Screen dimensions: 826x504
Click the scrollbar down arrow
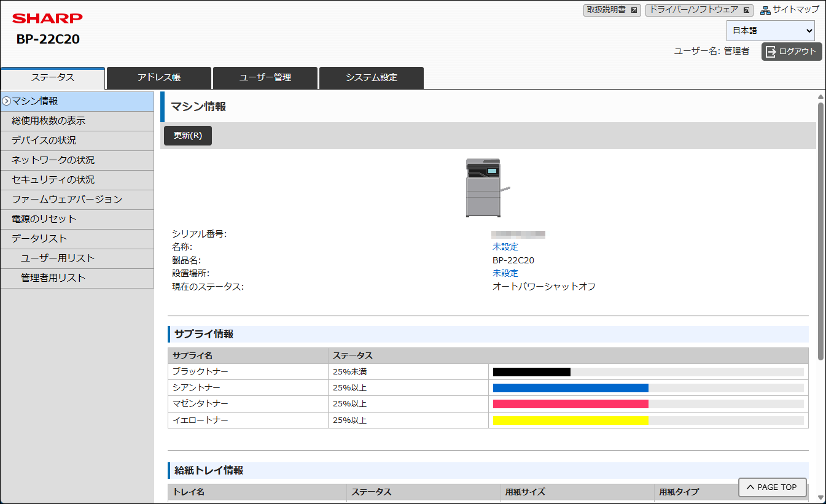820,497
